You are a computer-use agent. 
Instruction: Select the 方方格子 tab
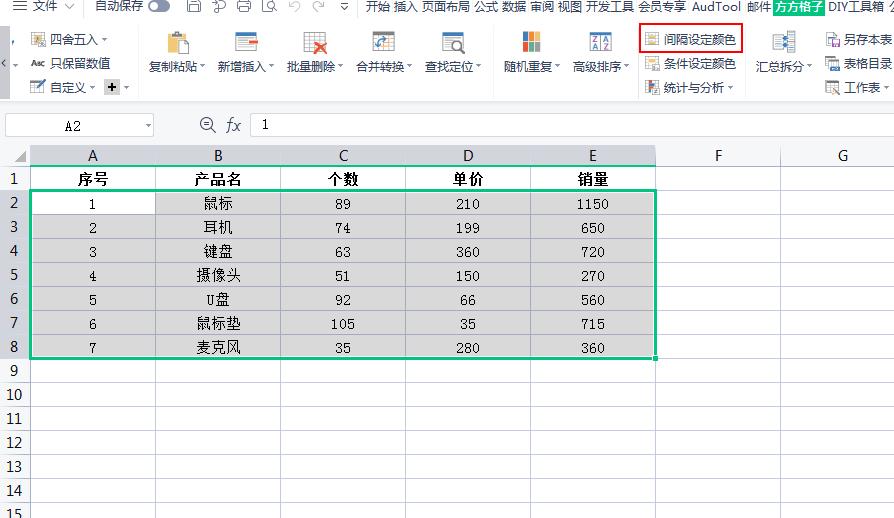[799, 7]
